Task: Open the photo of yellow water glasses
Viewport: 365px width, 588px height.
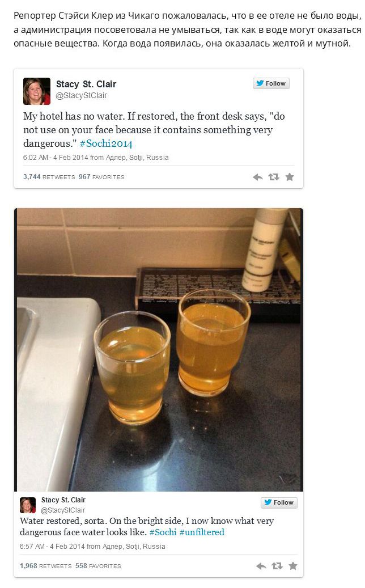Action: coord(159,349)
